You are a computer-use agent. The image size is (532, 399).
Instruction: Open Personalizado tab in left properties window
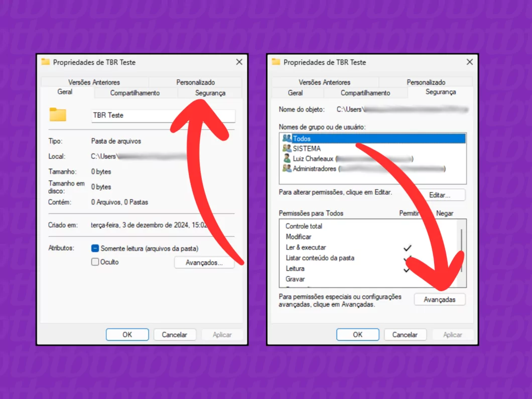tap(195, 82)
